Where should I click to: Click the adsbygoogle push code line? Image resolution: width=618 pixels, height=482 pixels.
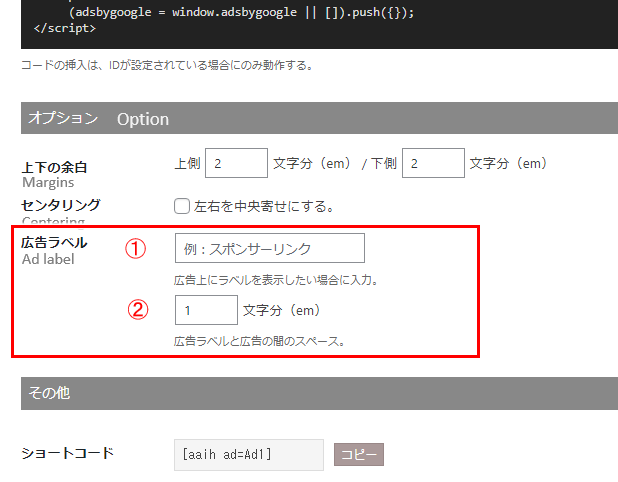[x=241, y=12]
